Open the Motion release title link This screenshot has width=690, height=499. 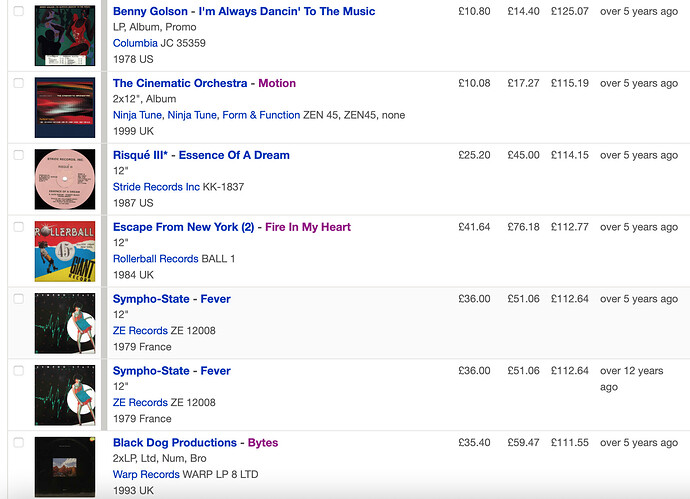[x=277, y=83]
